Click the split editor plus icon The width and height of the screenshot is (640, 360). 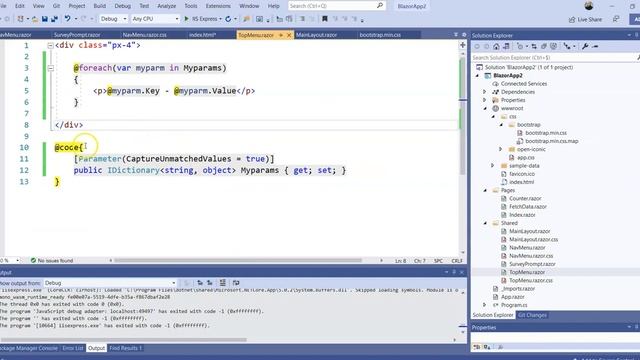coord(462,45)
